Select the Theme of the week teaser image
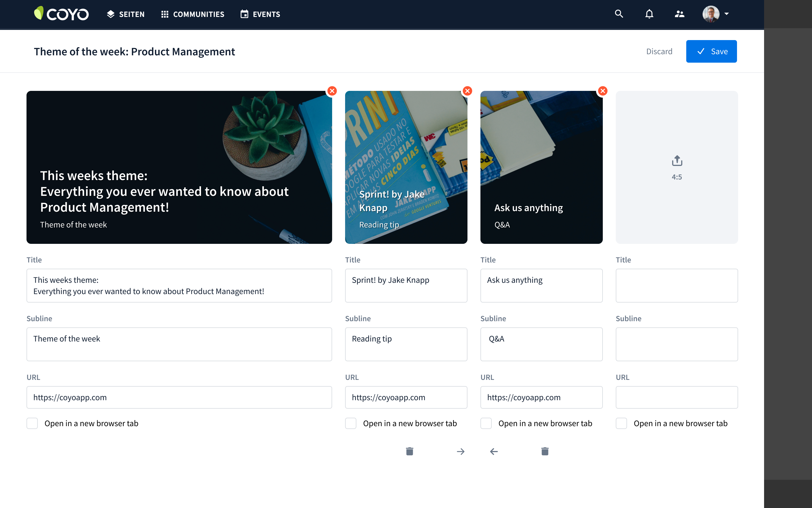The height and width of the screenshot is (508, 812). [179, 167]
